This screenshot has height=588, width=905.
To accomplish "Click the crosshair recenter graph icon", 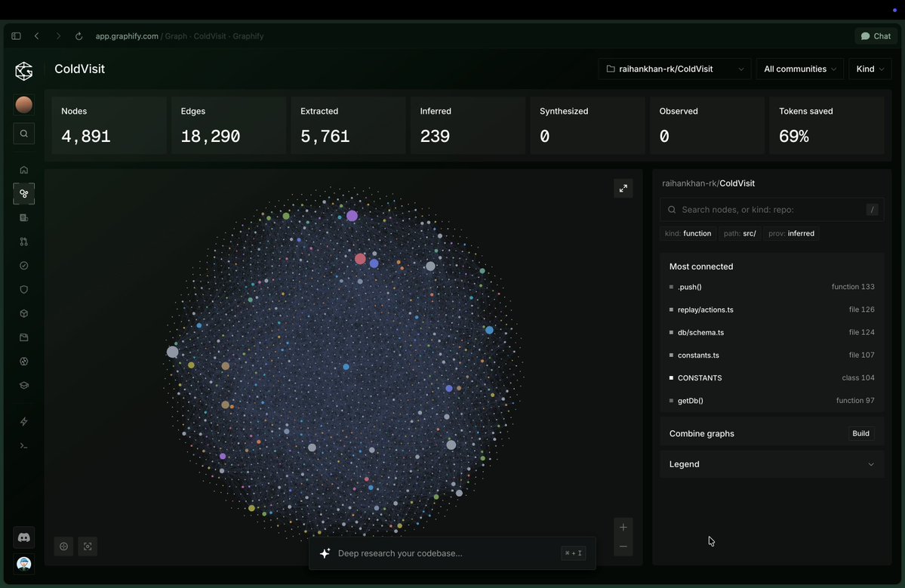I will (63, 546).
